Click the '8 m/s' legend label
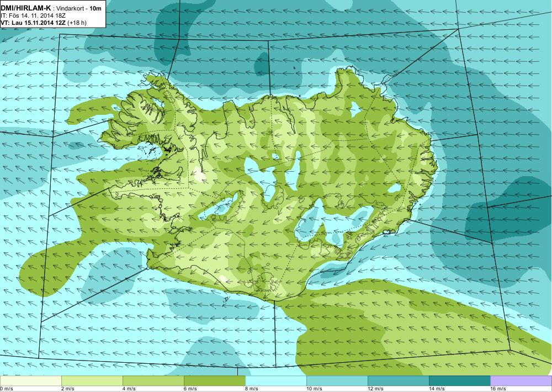Image resolution: width=552 pixels, height=392 pixels. (252, 389)
